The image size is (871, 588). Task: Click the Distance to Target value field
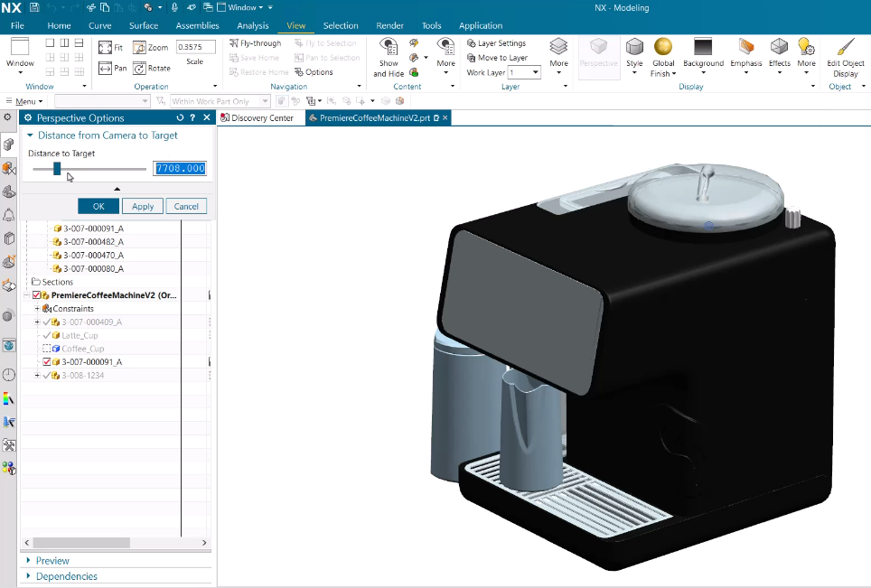click(x=180, y=168)
